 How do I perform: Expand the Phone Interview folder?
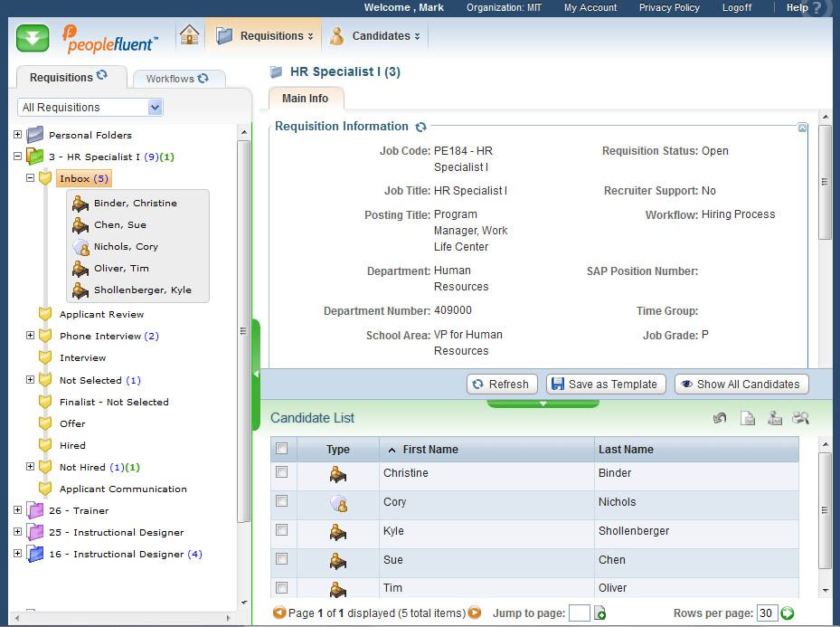coord(30,336)
